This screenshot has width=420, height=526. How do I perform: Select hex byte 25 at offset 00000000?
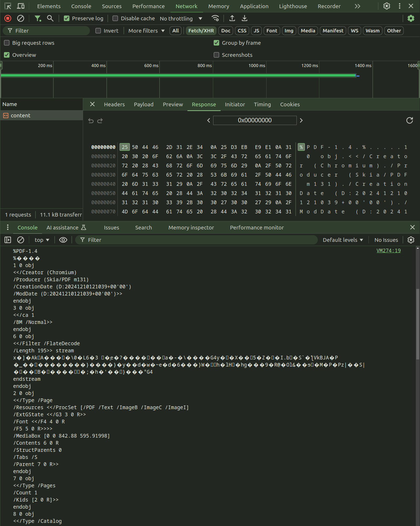coord(125,147)
